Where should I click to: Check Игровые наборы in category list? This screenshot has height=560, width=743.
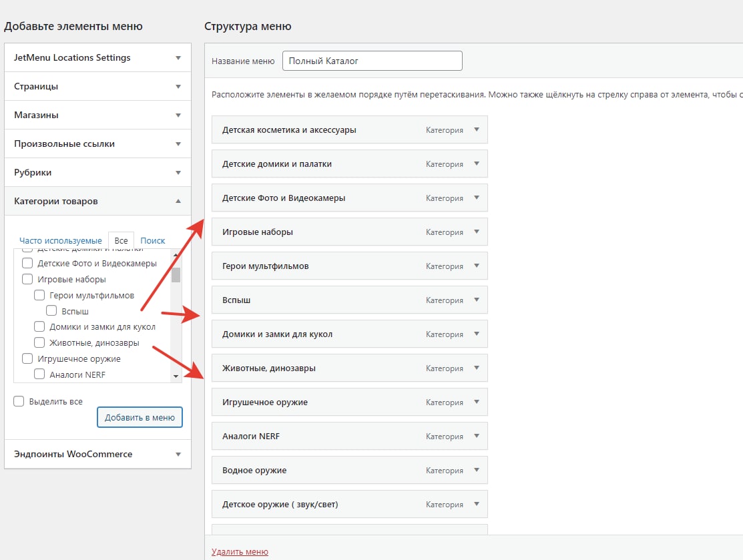pos(27,279)
